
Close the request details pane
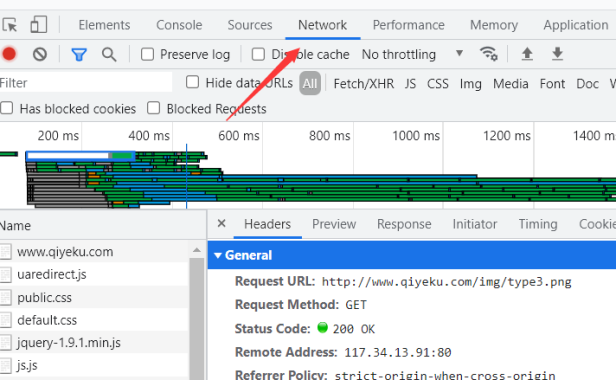[221, 224]
